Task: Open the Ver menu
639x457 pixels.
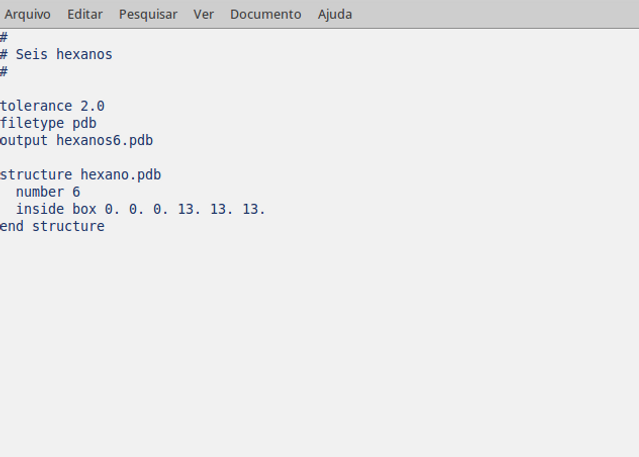Action: 203,14
